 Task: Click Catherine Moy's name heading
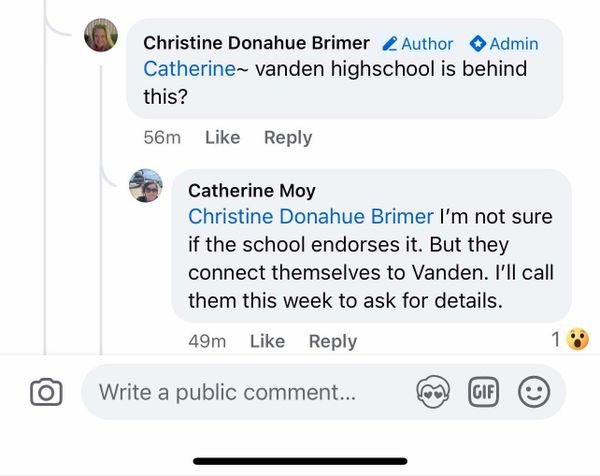252,190
